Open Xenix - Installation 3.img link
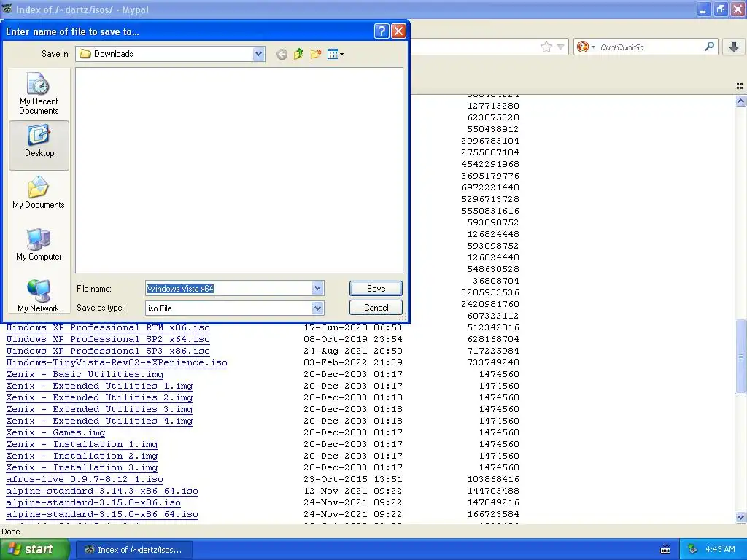Image resolution: width=747 pixels, height=560 pixels. 82,467
